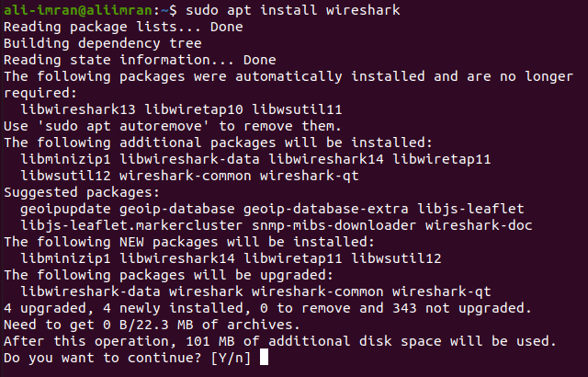Click 'libjs-leaflet.markercluster' package name

tap(131, 225)
